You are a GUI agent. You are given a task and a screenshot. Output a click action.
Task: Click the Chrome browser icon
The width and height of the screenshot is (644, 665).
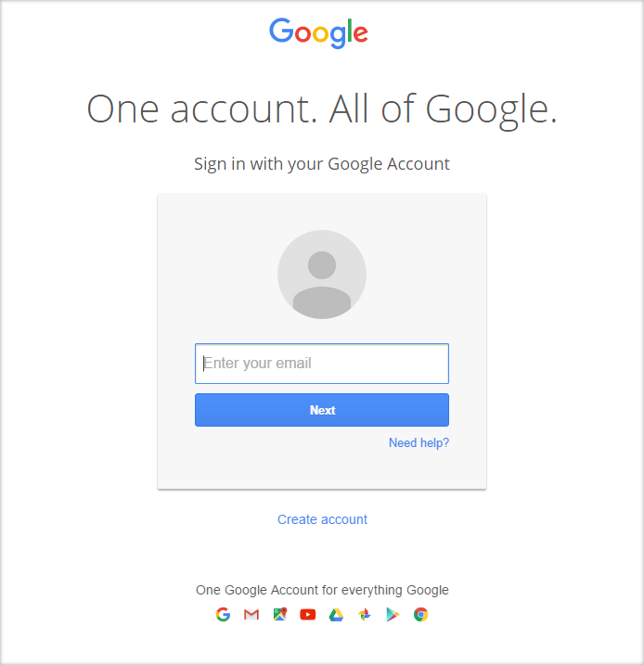(421, 614)
